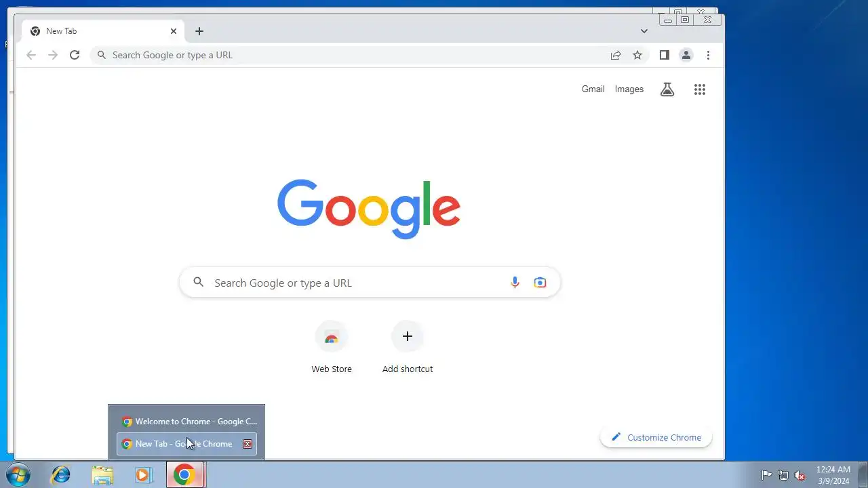Image resolution: width=868 pixels, height=488 pixels.
Task: Maximize the front Chrome window
Action: (x=685, y=20)
